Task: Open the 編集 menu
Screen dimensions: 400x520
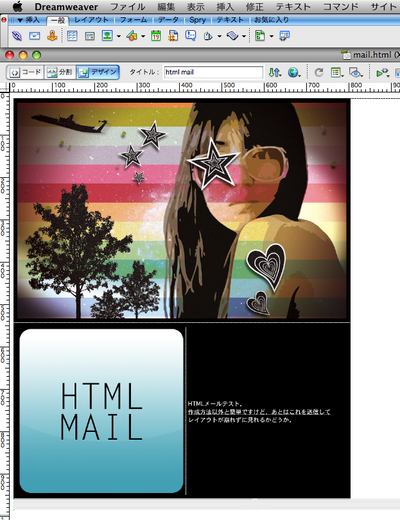Action: 166,7
